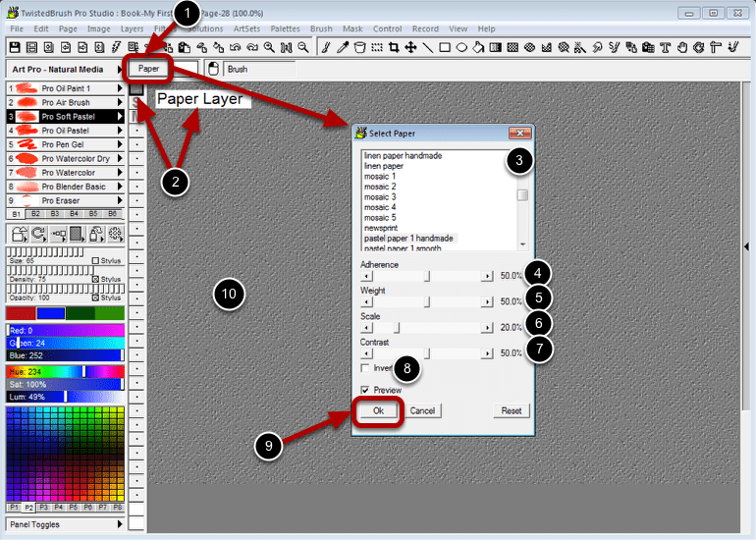The height and width of the screenshot is (540, 756).
Task: Click the zoom out magnifier icon
Action: coord(302,47)
